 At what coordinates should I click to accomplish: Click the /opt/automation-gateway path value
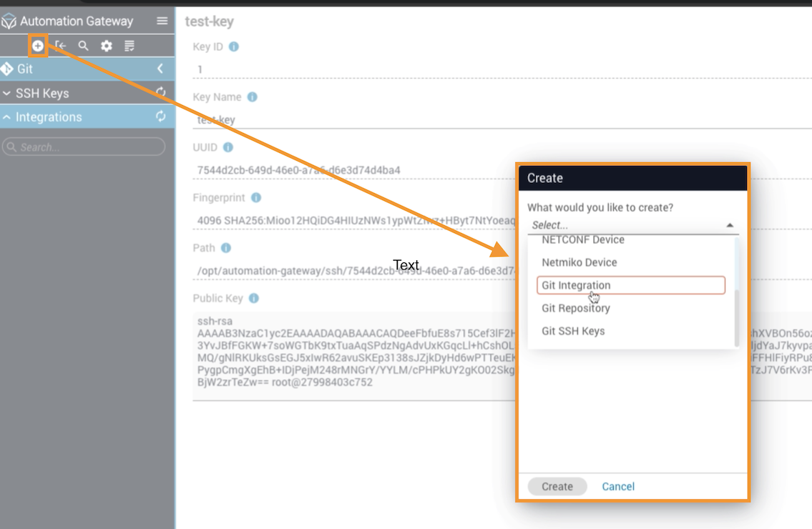tap(356, 271)
